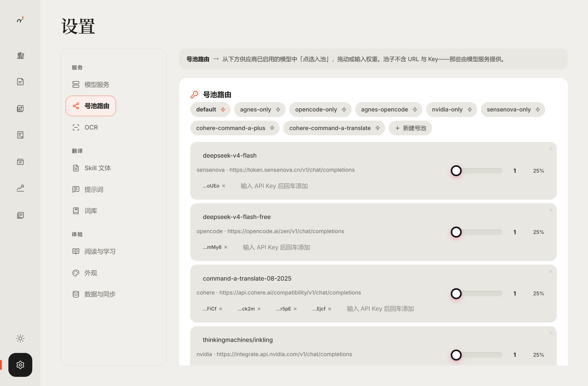Screen dimensions: 588x386
Task: Open the trend chart statistics icon
Action: coord(20,188)
